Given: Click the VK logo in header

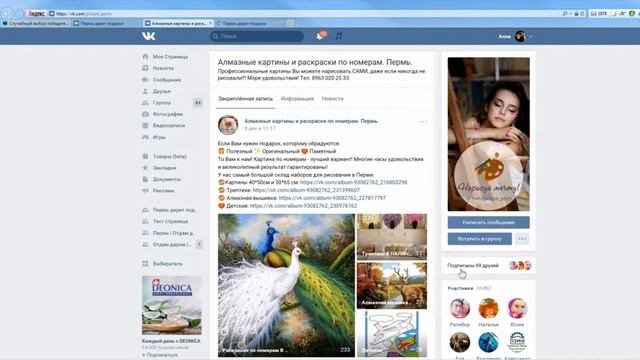Looking at the screenshot, I should tap(149, 36).
